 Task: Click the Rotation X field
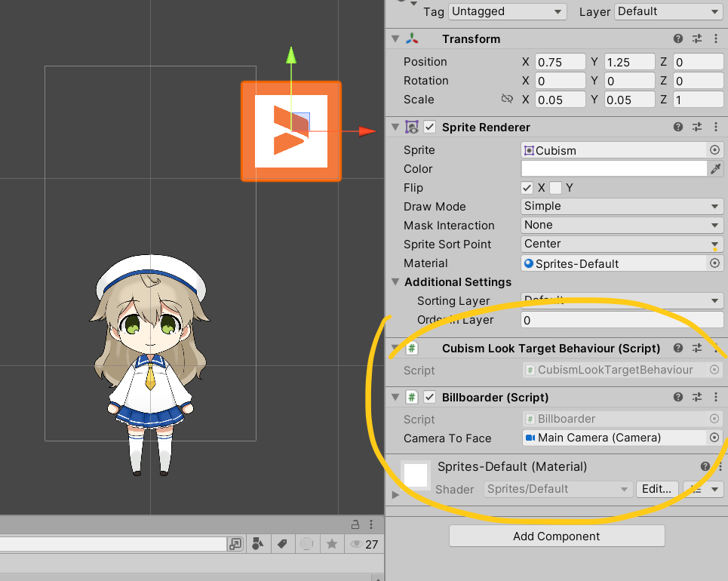[x=560, y=81]
